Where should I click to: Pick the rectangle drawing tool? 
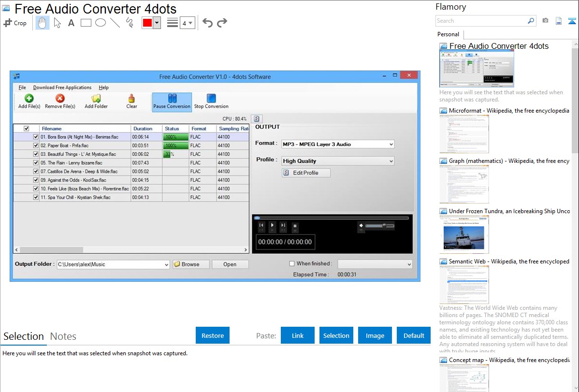click(86, 23)
